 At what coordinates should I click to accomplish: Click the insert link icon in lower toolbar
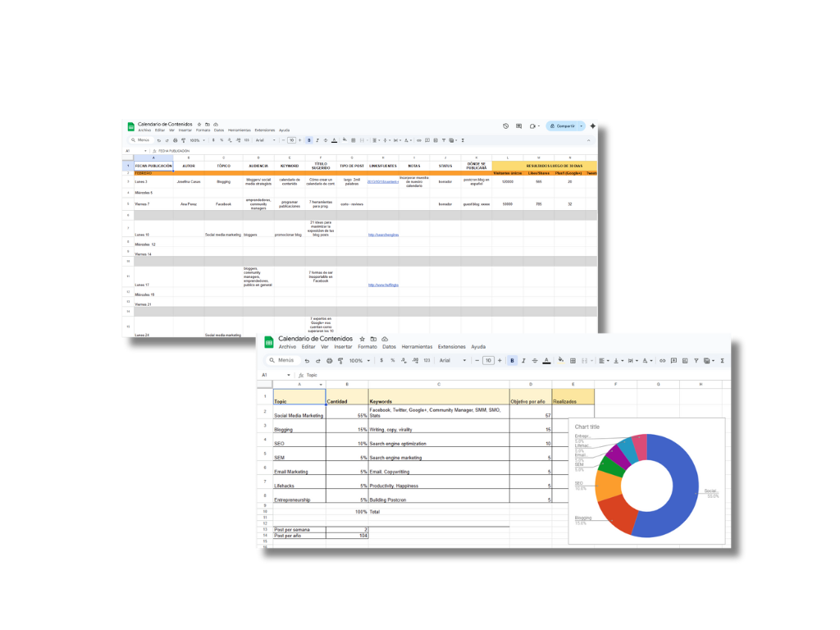662,360
